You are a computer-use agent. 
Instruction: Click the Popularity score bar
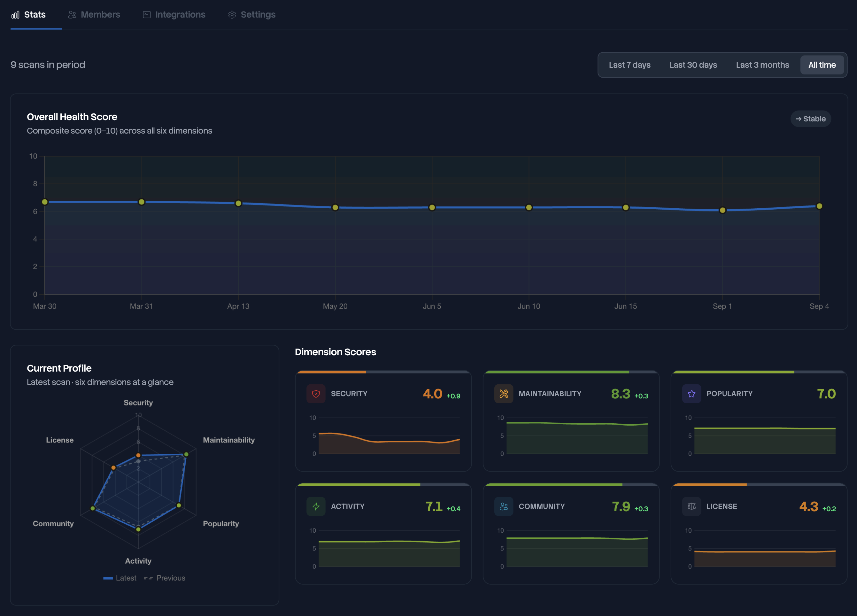point(759,372)
